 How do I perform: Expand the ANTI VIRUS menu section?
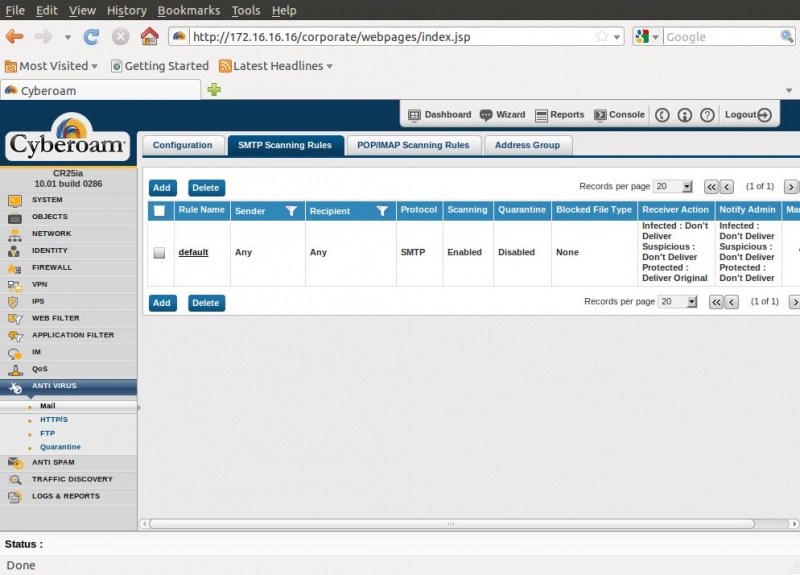pyautogui.click(x=68, y=387)
